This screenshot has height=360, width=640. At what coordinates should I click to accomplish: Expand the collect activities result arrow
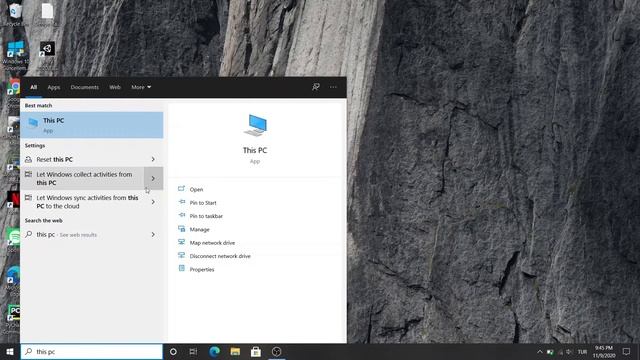pyautogui.click(x=153, y=178)
